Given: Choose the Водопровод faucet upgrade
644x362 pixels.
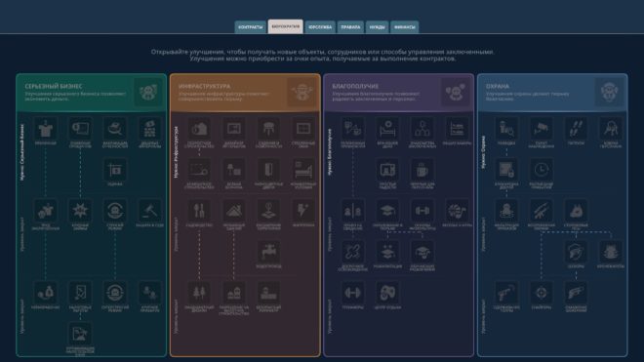Looking at the screenshot, I should tap(268, 252).
